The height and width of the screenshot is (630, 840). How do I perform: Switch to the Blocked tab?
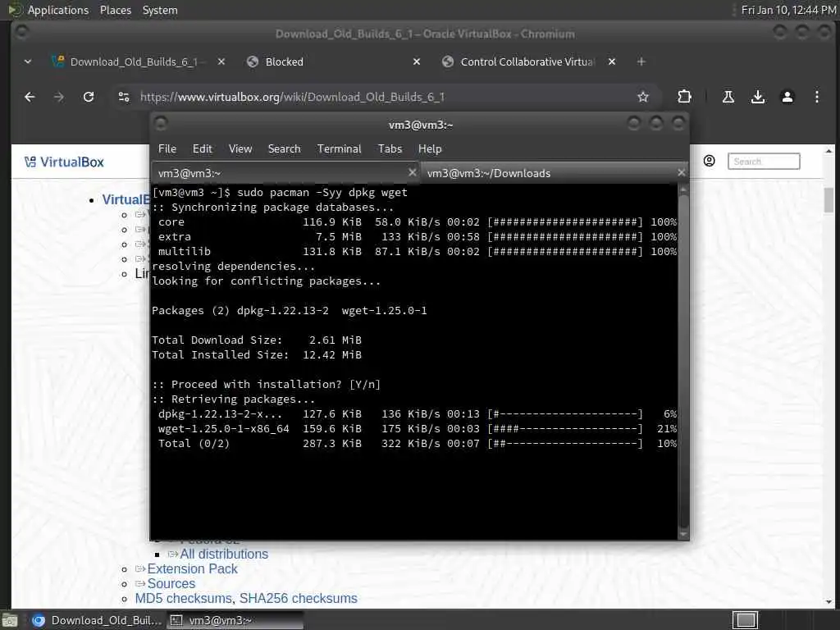tap(332, 62)
